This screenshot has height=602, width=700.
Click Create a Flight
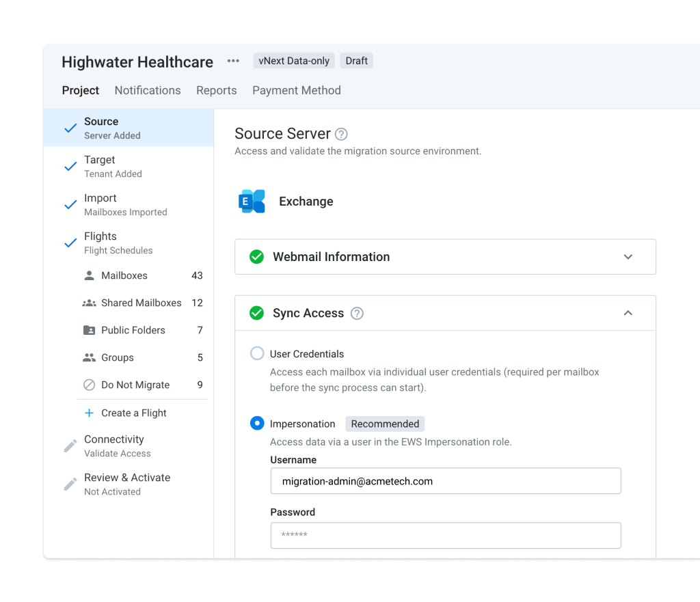click(134, 413)
